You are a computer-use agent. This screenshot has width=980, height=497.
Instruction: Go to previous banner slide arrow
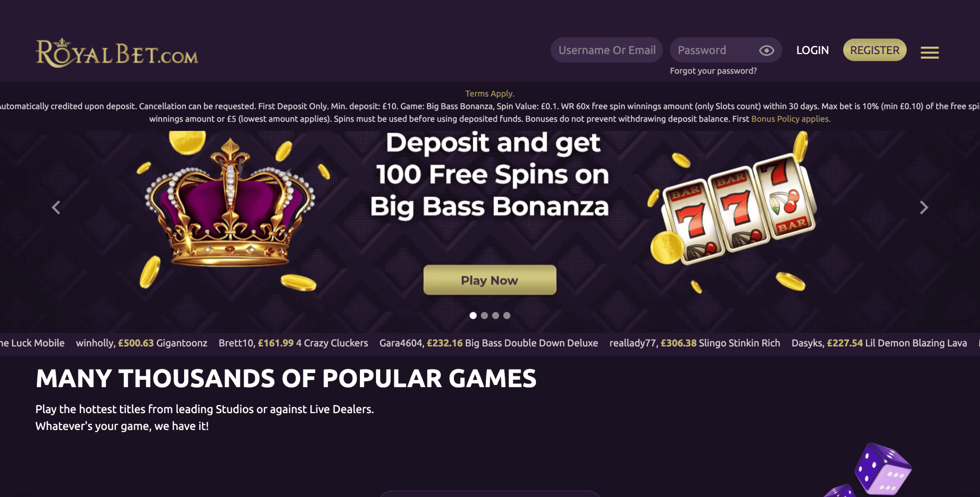pos(56,207)
